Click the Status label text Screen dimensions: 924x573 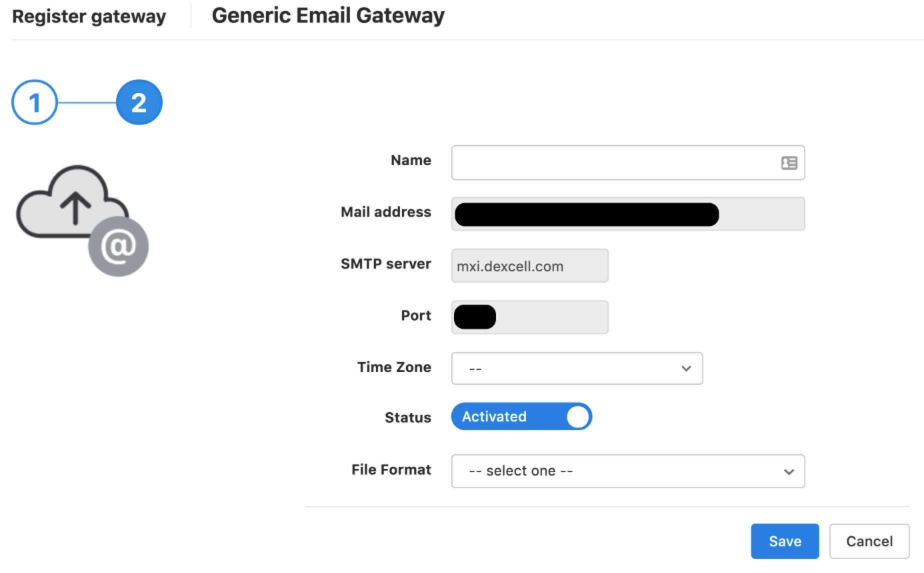tap(408, 417)
